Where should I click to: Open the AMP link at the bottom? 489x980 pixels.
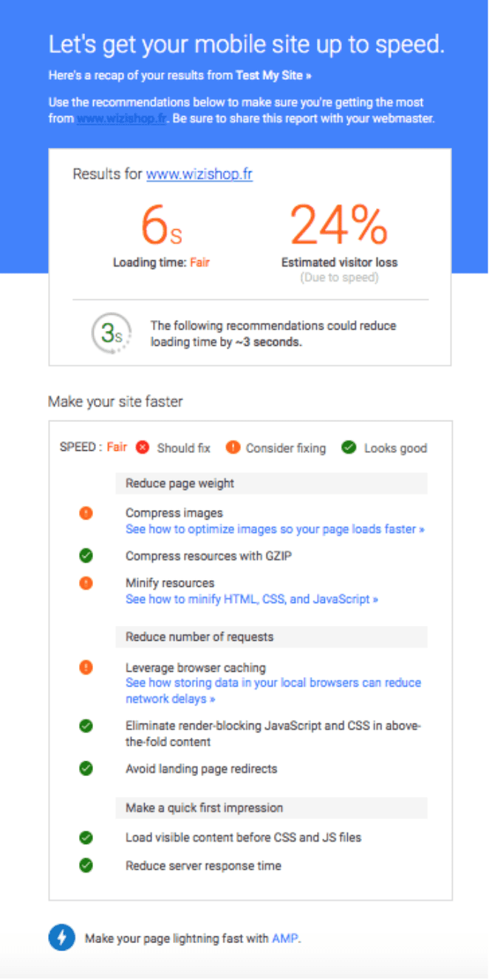[285, 939]
